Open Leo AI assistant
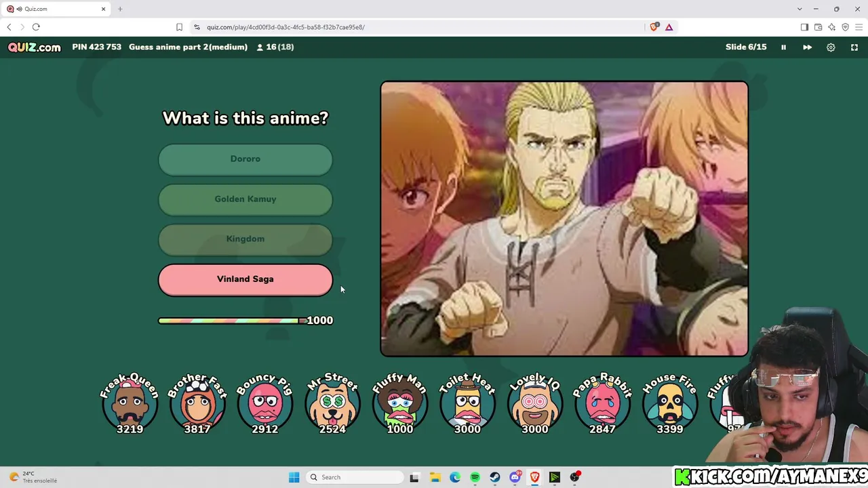The height and width of the screenshot is (488, 868). click(x=831, y=27)
